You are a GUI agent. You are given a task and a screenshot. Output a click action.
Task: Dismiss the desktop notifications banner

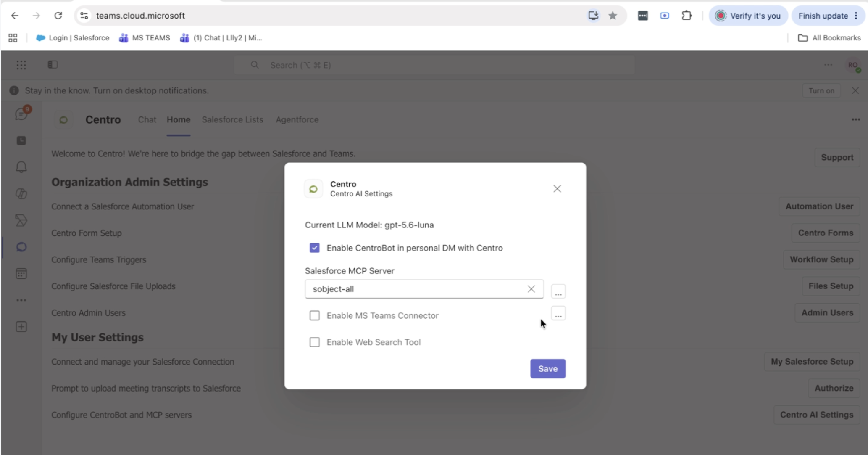[855, 90]
